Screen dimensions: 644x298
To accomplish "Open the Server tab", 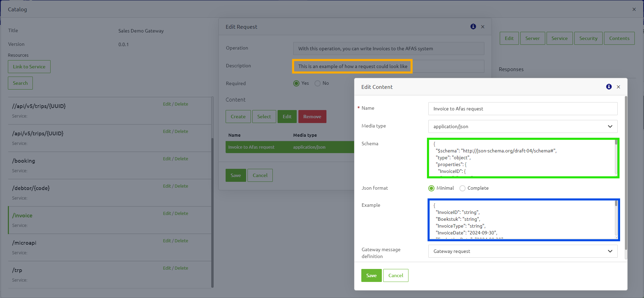I will (x=533, y=38).
